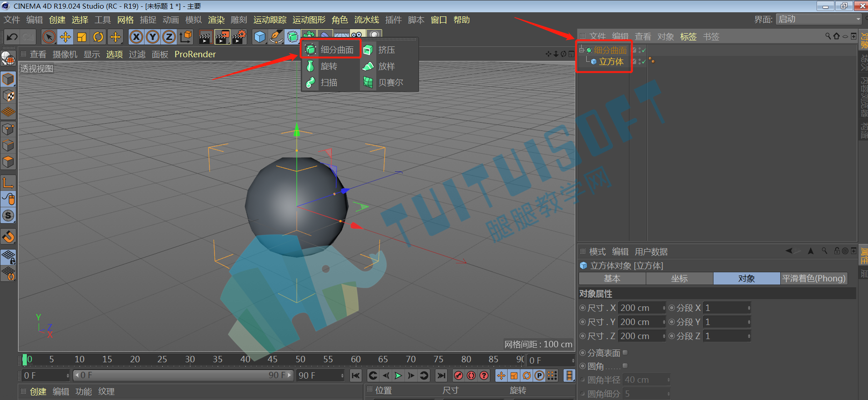Choose 细分曲面 from the generator popup
The width and height of the screenshot is (868, 400).
coord(330,50)
